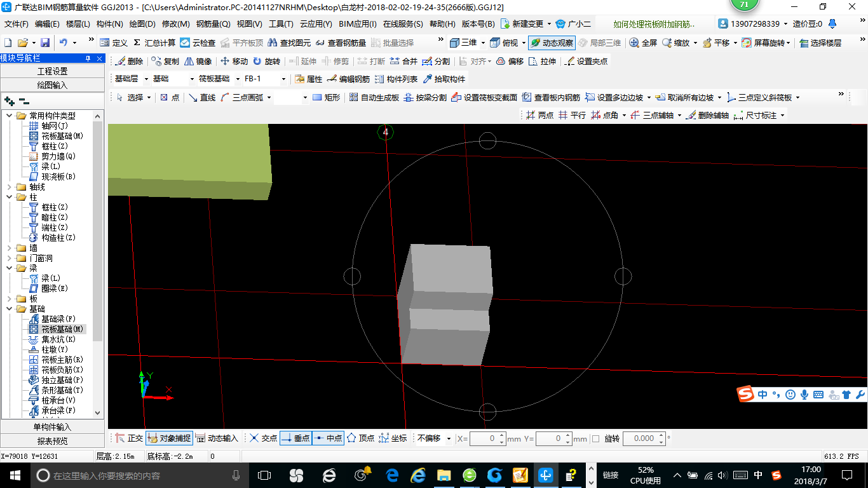Open 设置筏板变截面 tool
The height and width of the screenshot is (488, 868).
[484, 98]
